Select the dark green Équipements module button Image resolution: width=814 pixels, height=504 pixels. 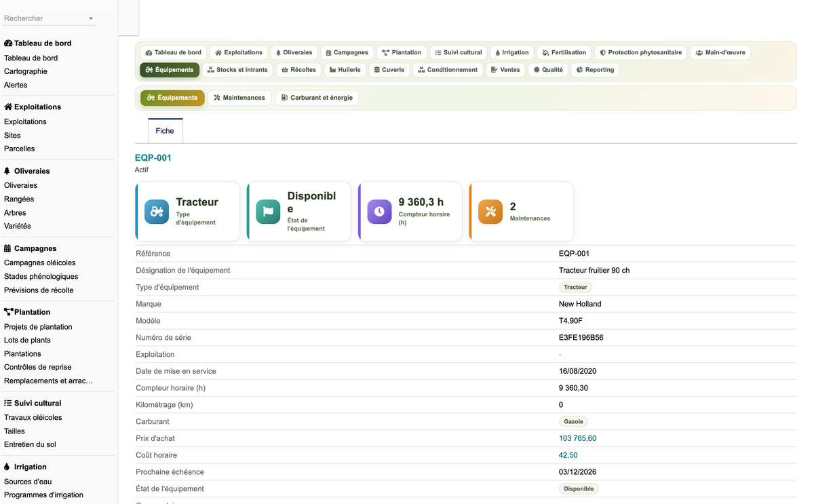tap(170, 70)
